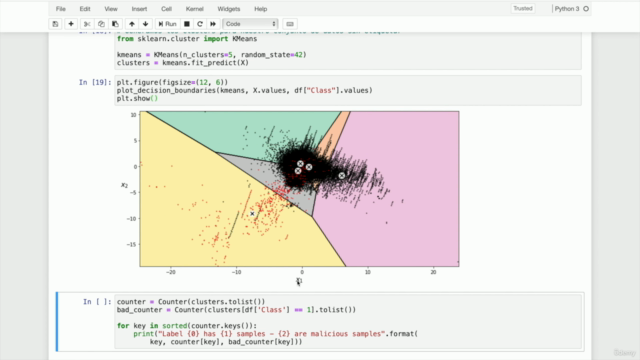Viewport: 640px width, 360px height.
Task: Move selected cell down arrow
Action: (146, 24)
